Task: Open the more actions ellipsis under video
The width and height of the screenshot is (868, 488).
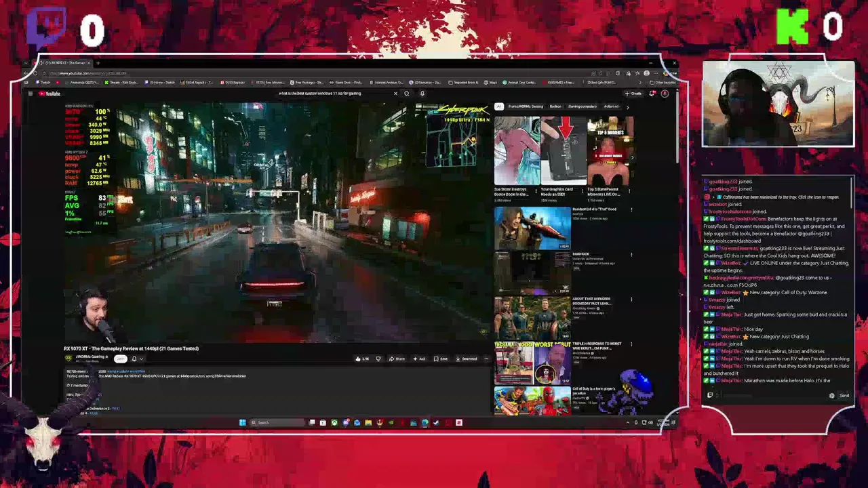Action: pos(486,359)
